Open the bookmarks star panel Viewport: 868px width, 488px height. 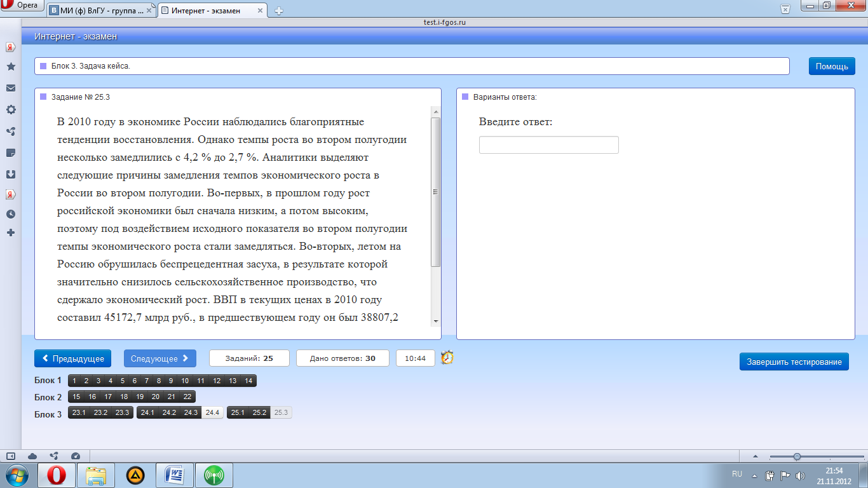[11, 66]
